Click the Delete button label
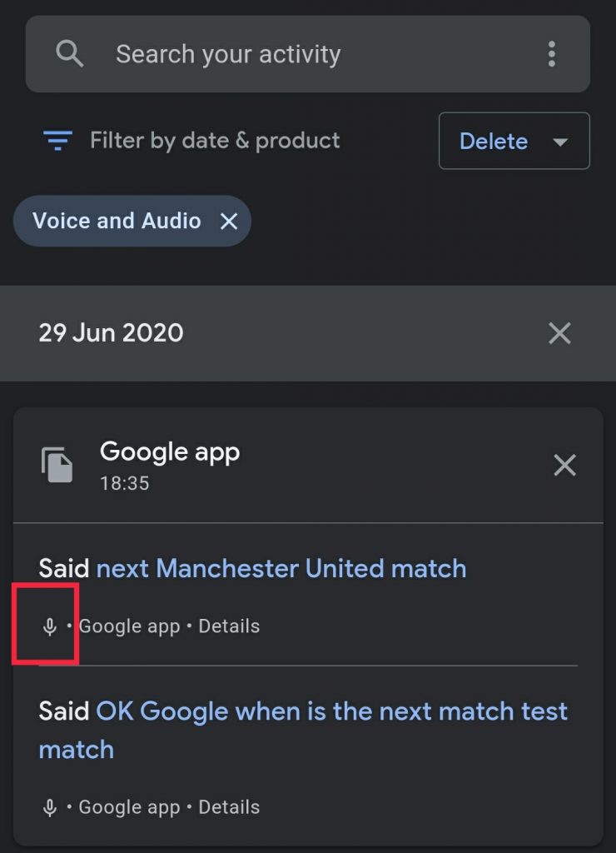Image resolution: width=616 pixels, height=853 pixels. click(494, 142)
